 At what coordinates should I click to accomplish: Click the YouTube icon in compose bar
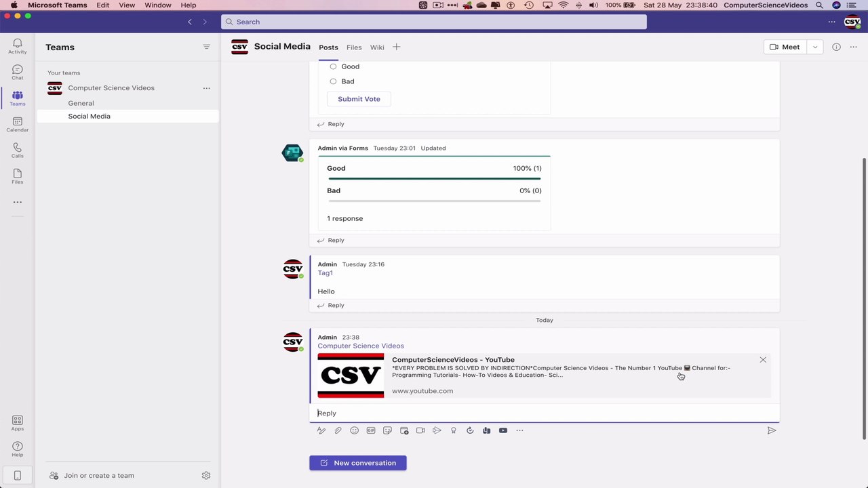click(x=503, y=430)
